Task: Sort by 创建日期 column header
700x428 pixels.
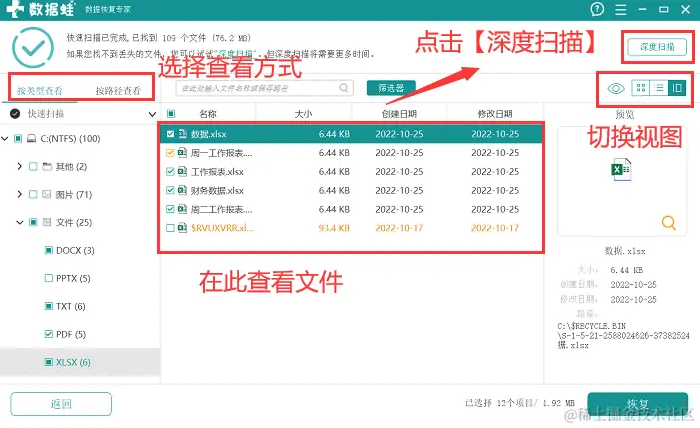Action: click(399, 114)
